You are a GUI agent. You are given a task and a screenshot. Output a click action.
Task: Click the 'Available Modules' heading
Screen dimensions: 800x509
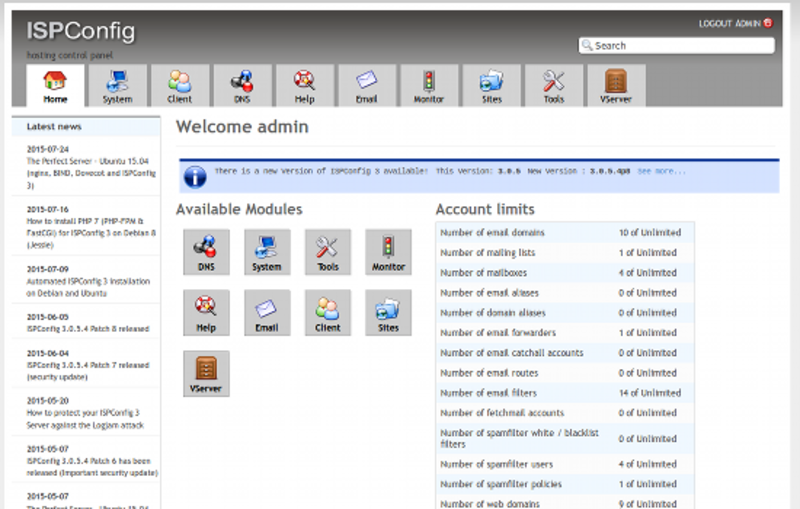(x=239, y=209)
